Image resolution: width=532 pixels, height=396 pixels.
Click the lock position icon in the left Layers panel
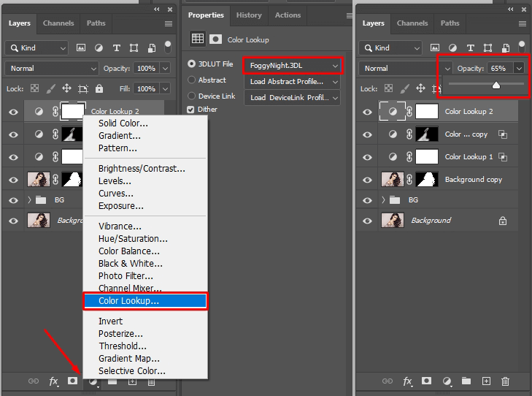coord(66,88)
